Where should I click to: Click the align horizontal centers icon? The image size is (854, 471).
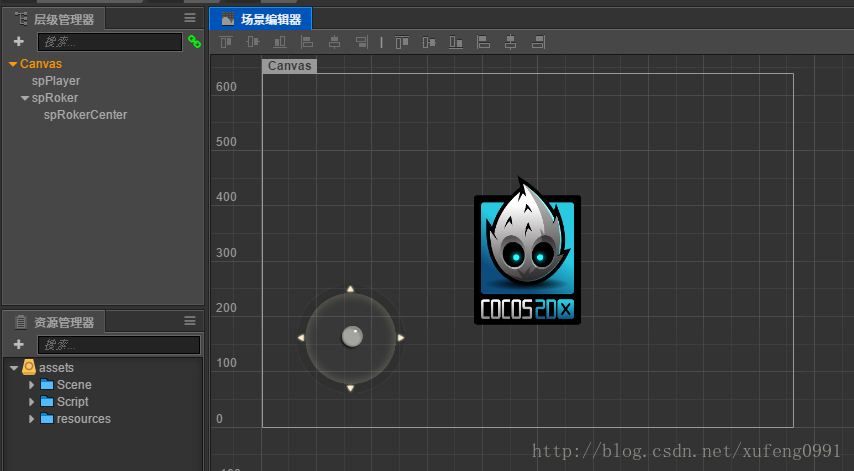[334, 42]
